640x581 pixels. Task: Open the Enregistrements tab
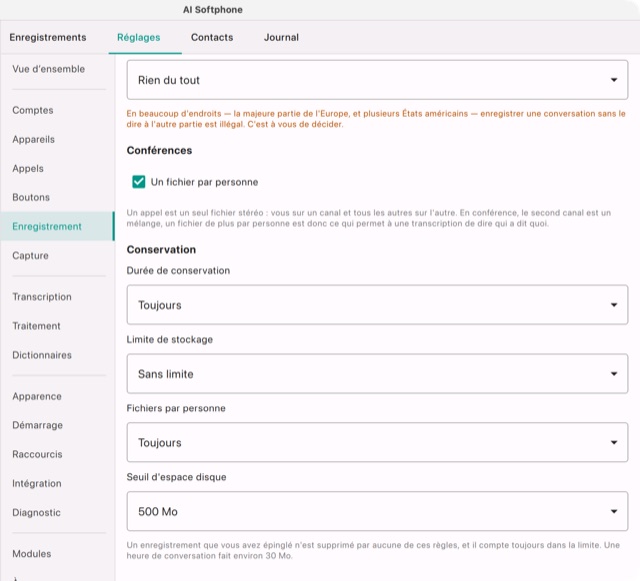48,37
